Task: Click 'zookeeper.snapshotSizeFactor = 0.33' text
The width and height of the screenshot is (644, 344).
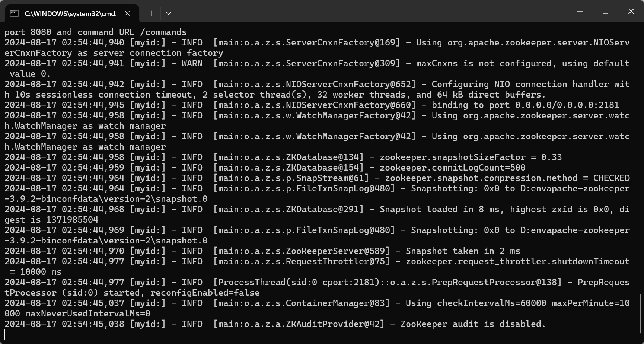Action: click(471, 157)
